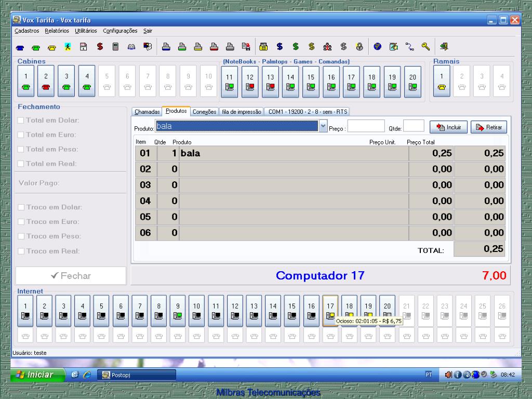The height and width of the screenshot is (399, 532).
Task: Click the red printer toolbar icon
Action: (x=214, y=46)
